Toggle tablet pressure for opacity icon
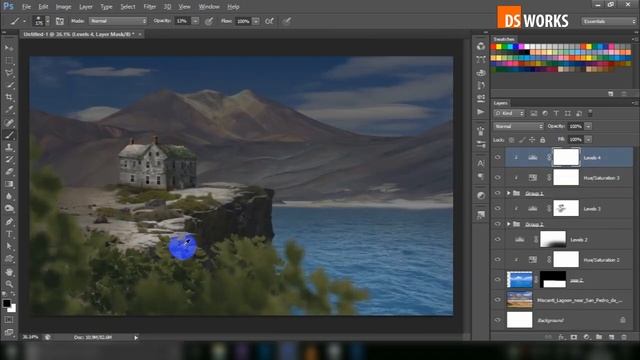The image size is (640, 360). (x=209, y=21)
